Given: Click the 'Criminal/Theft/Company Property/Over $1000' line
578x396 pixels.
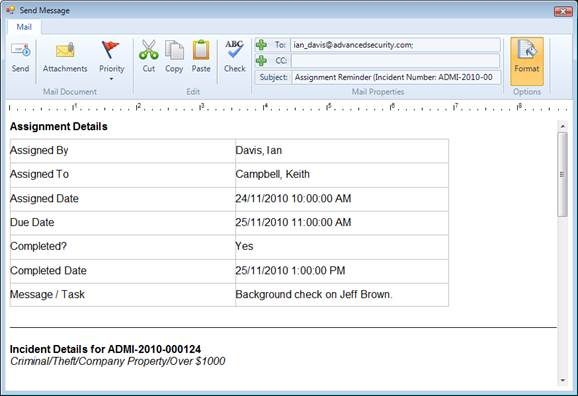Looking at the screenshot, I should click(118, 361).
